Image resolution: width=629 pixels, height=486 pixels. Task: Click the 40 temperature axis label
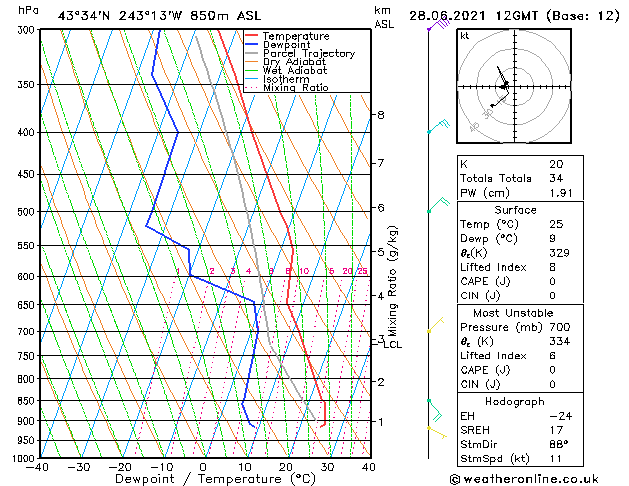click(x=368, y=468)
